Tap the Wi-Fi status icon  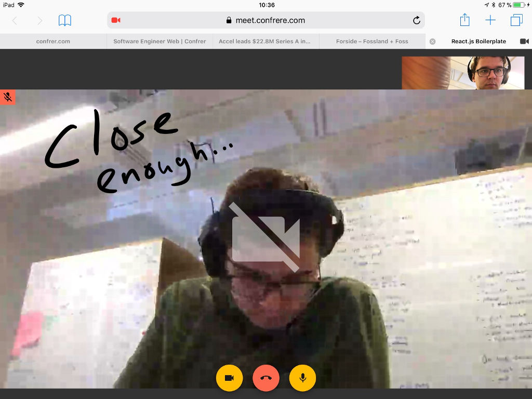(x=21, y=5)
